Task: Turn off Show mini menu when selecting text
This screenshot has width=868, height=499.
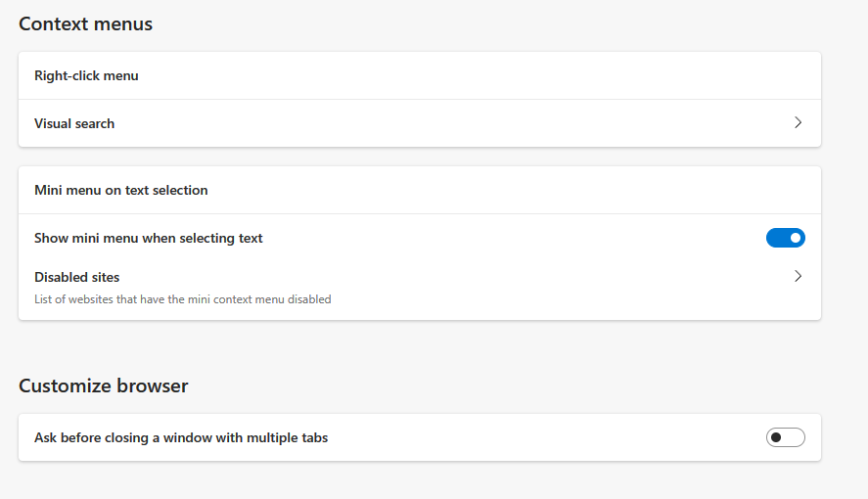Action: tap(785, 238)
